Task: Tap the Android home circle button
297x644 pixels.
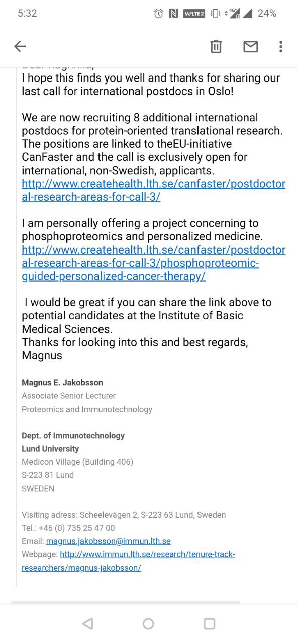Action: [x=148, y=624]
